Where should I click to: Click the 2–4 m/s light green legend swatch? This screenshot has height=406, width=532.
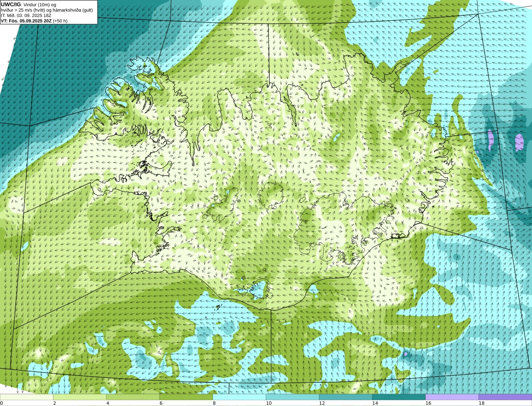click(80, 397)
